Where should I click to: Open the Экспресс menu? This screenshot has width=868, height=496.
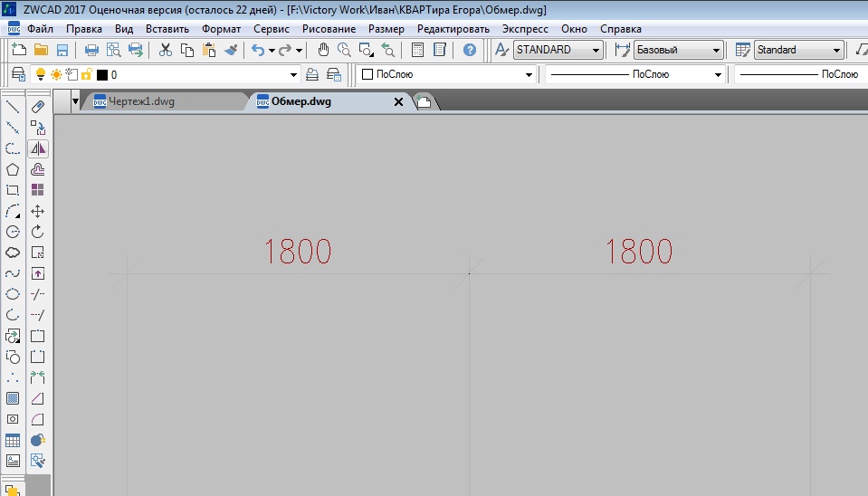pos(525,29)
